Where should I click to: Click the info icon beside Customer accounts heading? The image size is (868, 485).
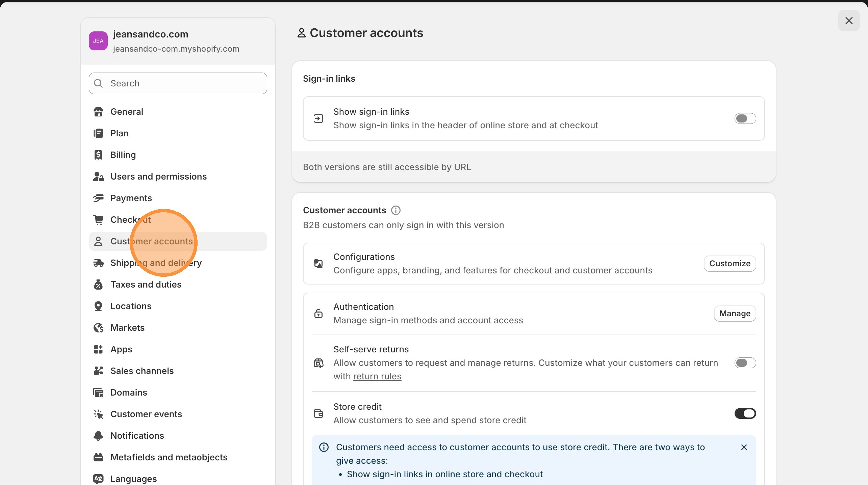(395, 210)
